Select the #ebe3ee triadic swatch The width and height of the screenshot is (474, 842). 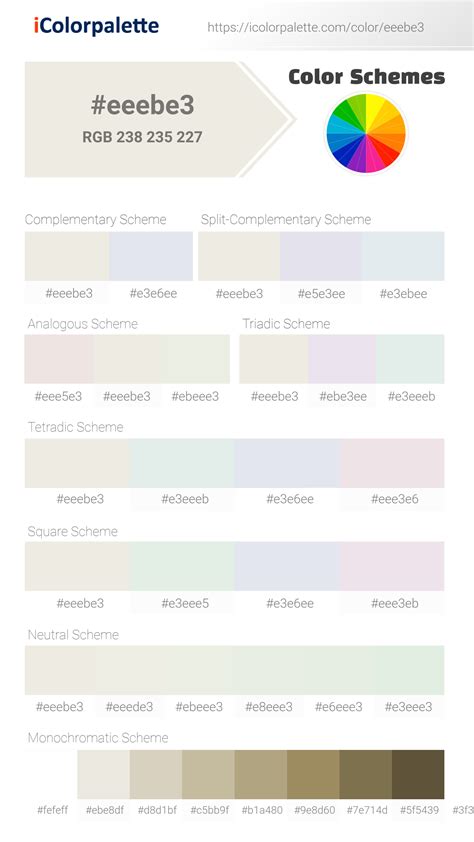tap(342, 359)
